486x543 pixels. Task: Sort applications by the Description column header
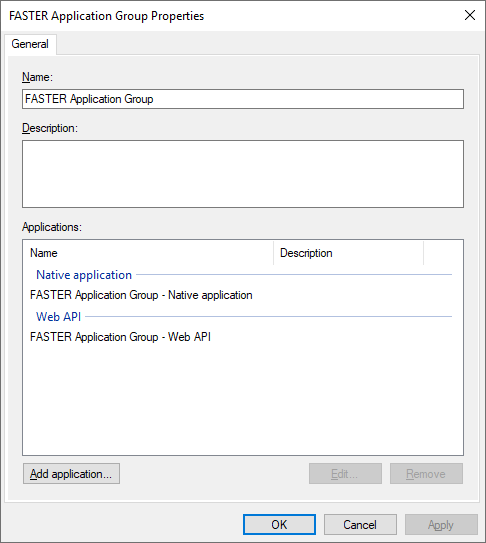point(348,253)
